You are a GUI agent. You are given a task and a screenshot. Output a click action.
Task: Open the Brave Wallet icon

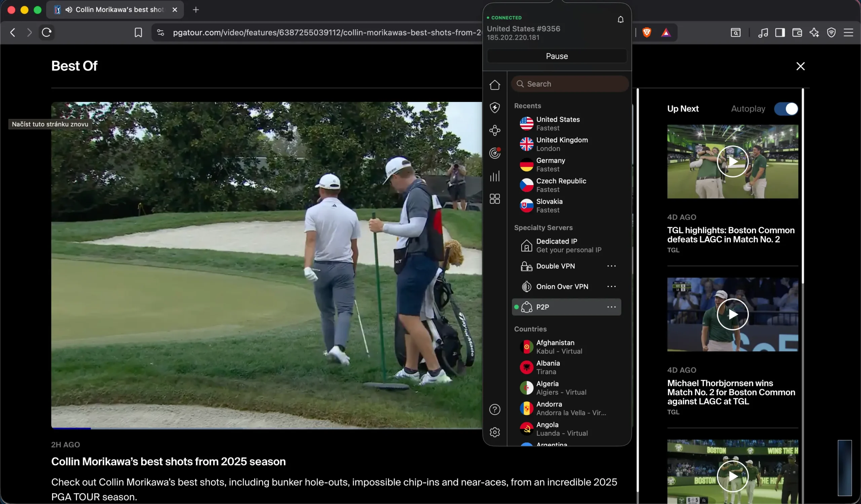[x=797, y=32]
